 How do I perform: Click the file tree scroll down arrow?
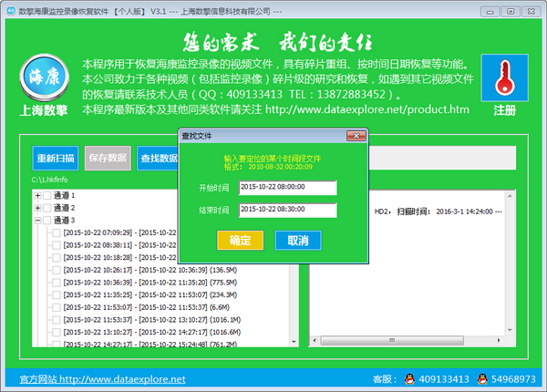tap(294, 342)
